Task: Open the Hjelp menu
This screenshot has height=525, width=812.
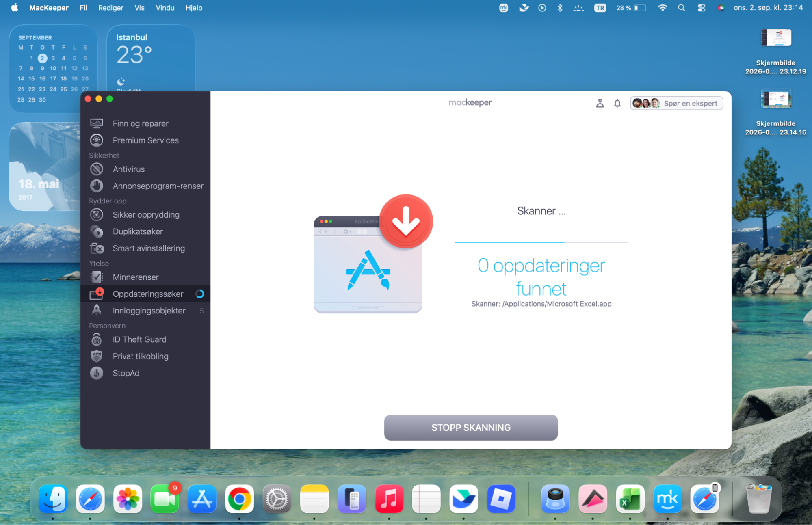Action: coord(194,8)
